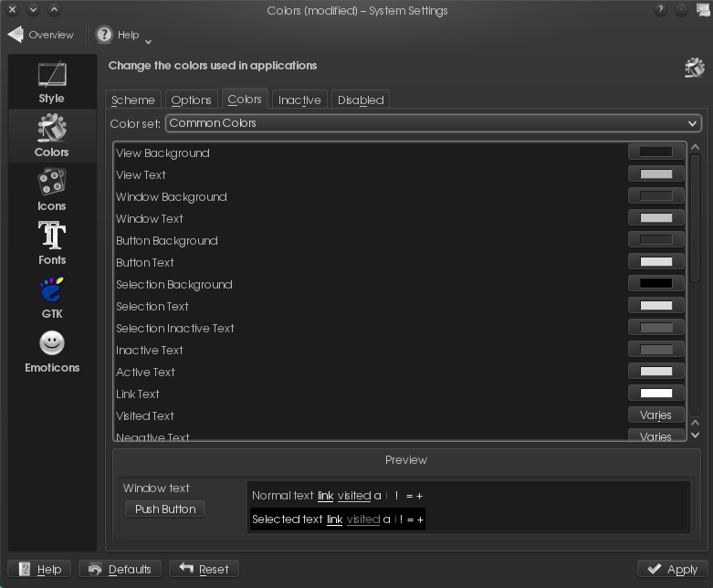Screen dimensions: 713x588
Task: Select the Colors tab
Action: pyautogui.click(x=245, y=99)
